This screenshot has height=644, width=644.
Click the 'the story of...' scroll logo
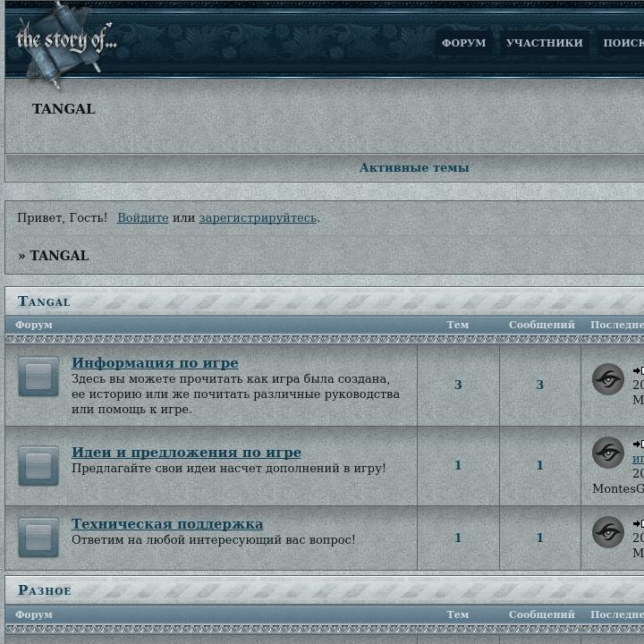[65, 45]
